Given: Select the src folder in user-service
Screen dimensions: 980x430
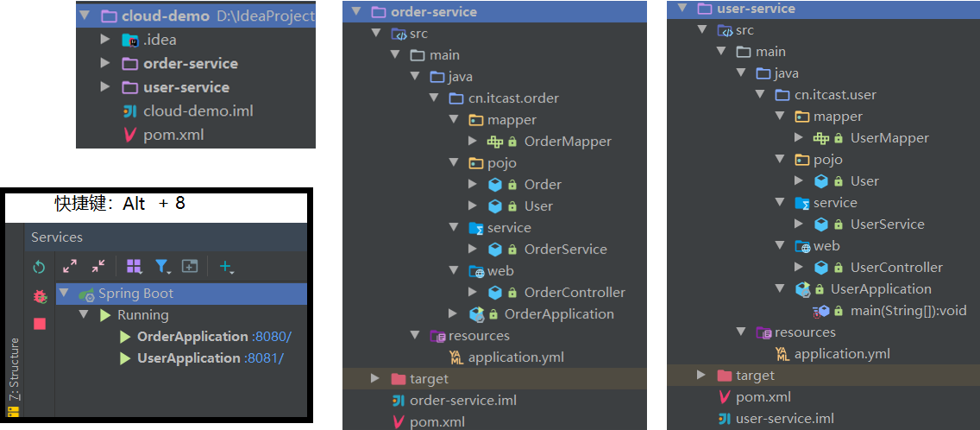Looking at the screenshot, I should pyautogui.click(x=745, y=30).
